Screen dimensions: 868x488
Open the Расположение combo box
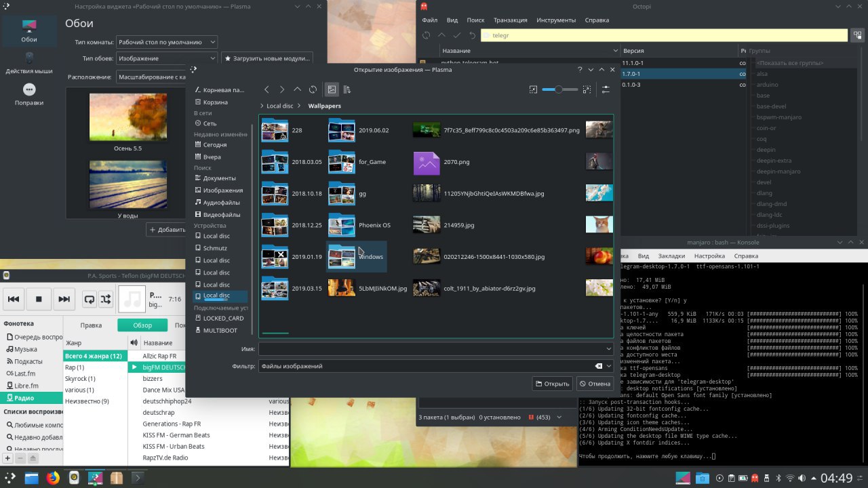tap(151, 77)
